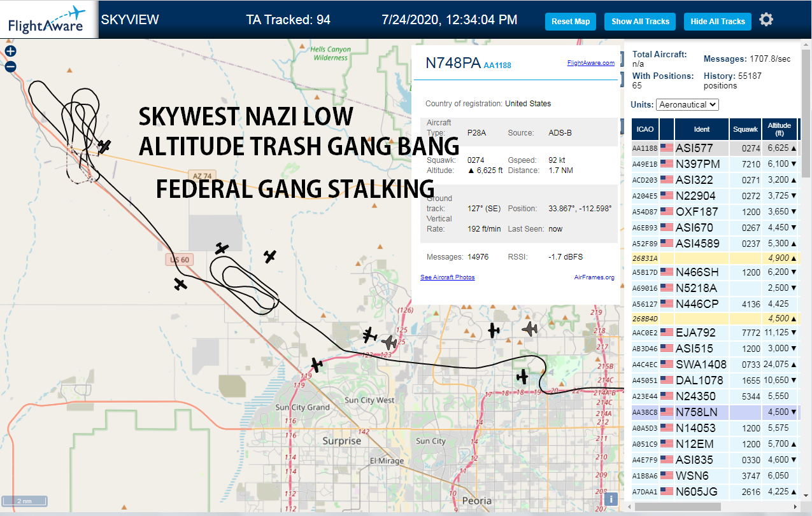Click the SKYVIEW title in header
812x516 pixels.
pyautogui.click(x=130, y=20)
